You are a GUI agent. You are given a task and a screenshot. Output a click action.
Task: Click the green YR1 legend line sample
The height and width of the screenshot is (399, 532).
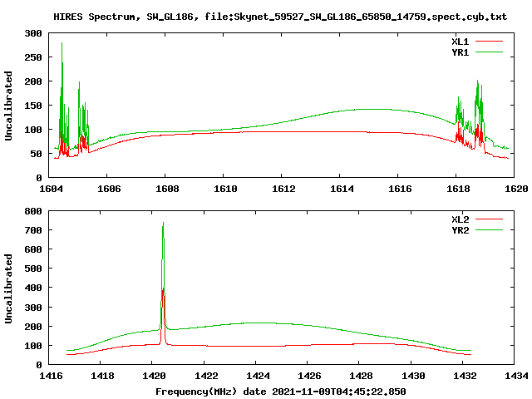point(489,52)
